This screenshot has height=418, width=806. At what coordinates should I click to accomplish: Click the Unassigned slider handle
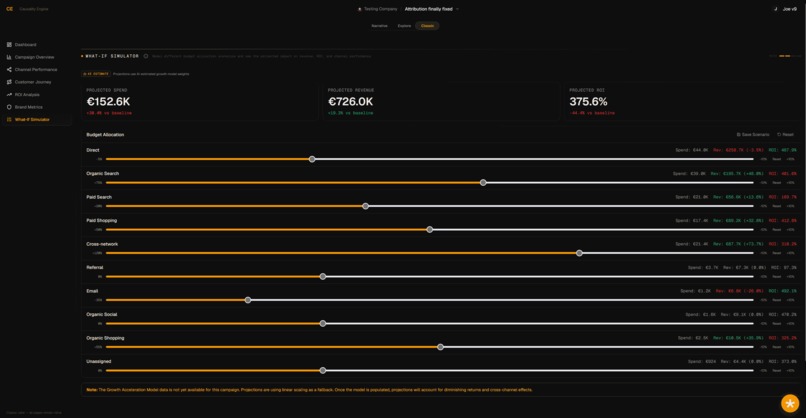point(323,370)
